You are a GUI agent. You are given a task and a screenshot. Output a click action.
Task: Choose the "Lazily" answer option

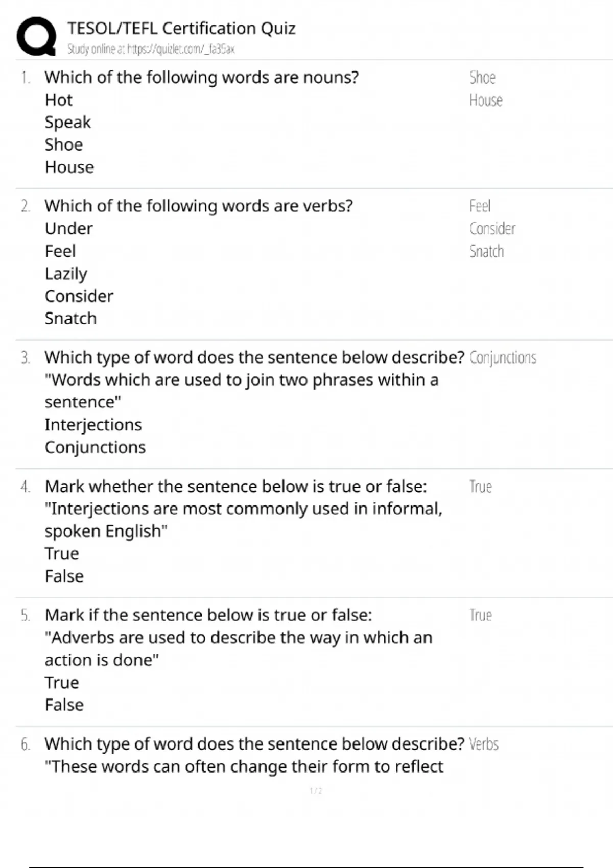click(66, 274)
